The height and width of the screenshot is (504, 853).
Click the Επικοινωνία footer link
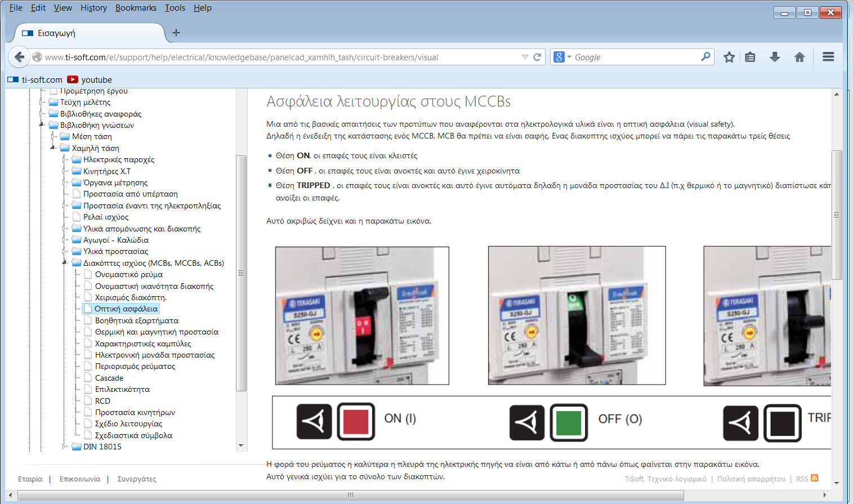click(x=81, y=478)
